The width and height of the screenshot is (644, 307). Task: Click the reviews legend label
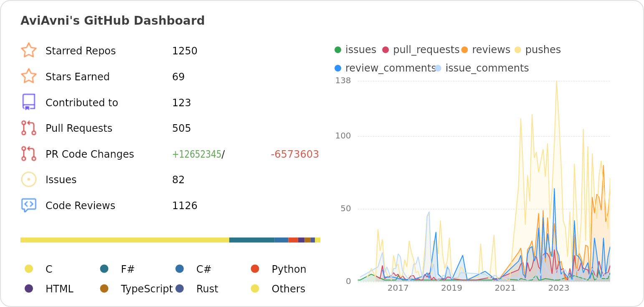491,50
